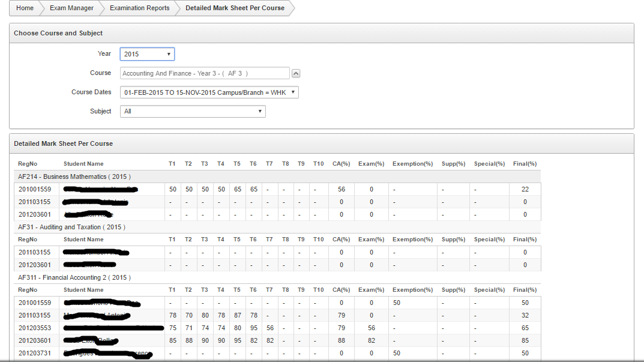The width and height of the screenshot is (644, 362).
Task: Click the Course text field
Action: tap(205, 73)
